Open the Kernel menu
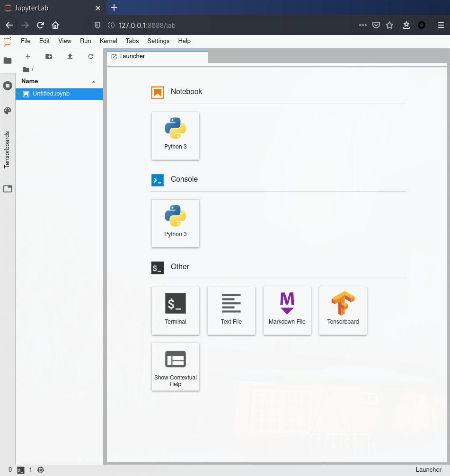Image resolution: width=450 pixels, height=476 pixels. tap(108, 41)
